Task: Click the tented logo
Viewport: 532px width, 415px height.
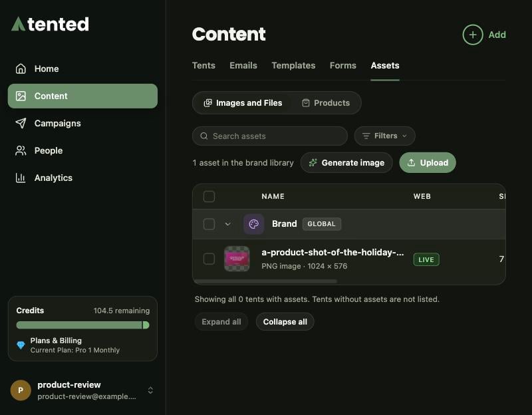Action: coord(51,24)
